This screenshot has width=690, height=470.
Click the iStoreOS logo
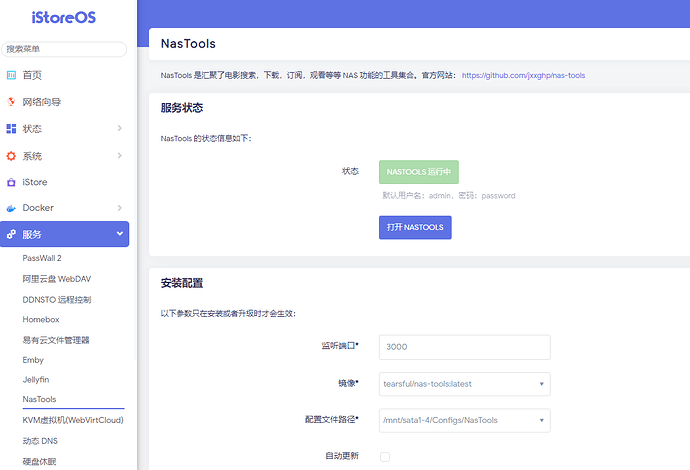coord(65,20)
